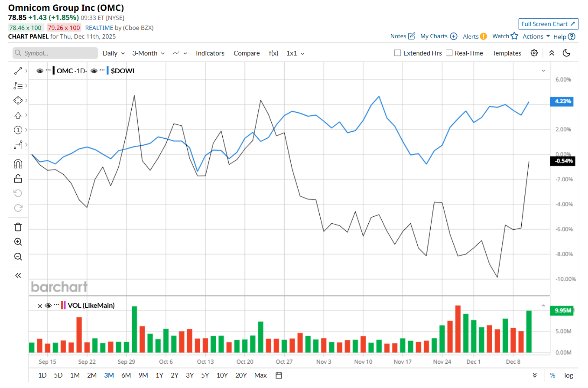Screen dimensions: 588x388
Task: Open more options for OMC series
Action: coord(48,71)
